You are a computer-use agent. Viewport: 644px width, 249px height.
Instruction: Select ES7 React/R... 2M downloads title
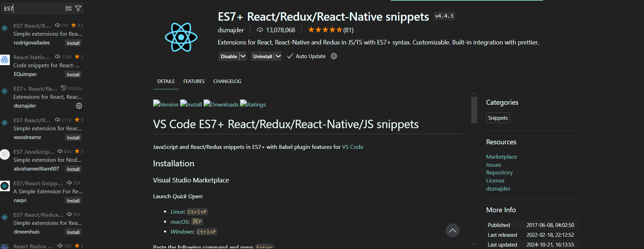[32, 26]
